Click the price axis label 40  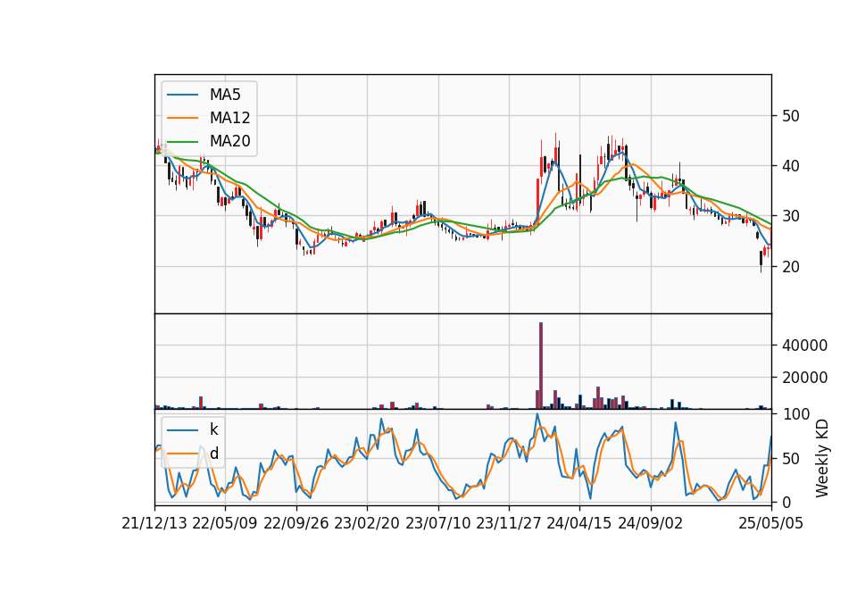pyautogui.click(x=791, y=166)
